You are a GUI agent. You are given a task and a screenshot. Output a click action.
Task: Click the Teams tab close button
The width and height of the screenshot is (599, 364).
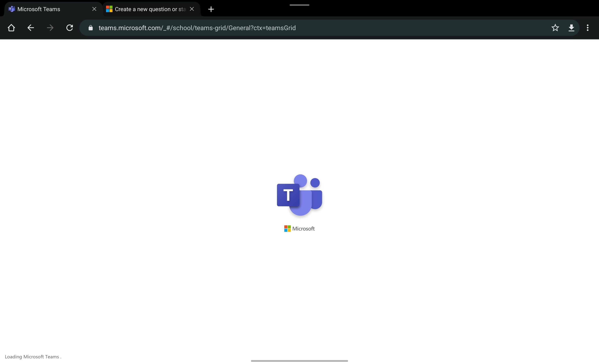[94, 8]
